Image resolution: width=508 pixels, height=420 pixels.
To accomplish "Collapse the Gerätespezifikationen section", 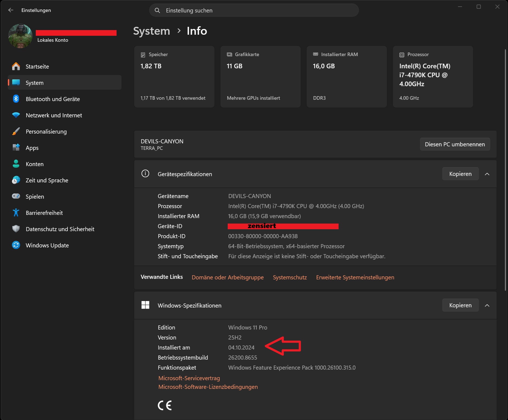I will pos(487,174).
